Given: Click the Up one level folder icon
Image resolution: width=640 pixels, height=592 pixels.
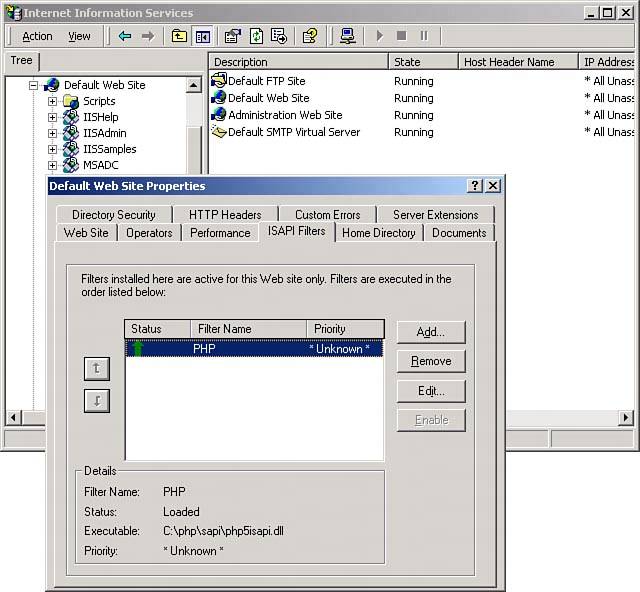Looking at the screenshot, I should (x=179, y=36).
